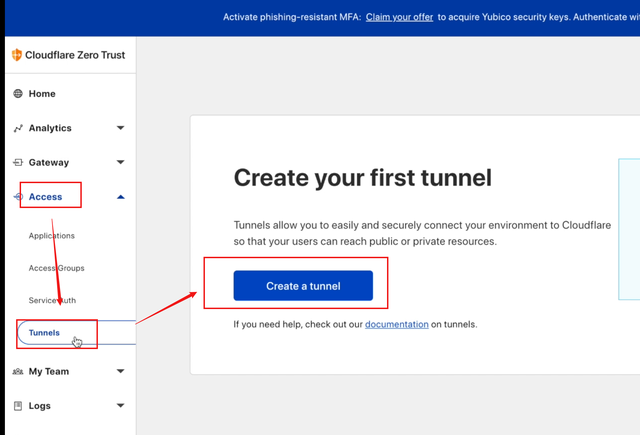The width and height of the screenshot is (640, 435).
Task: Expand the Analytics dropdown arrow
Action: point(121,128)
